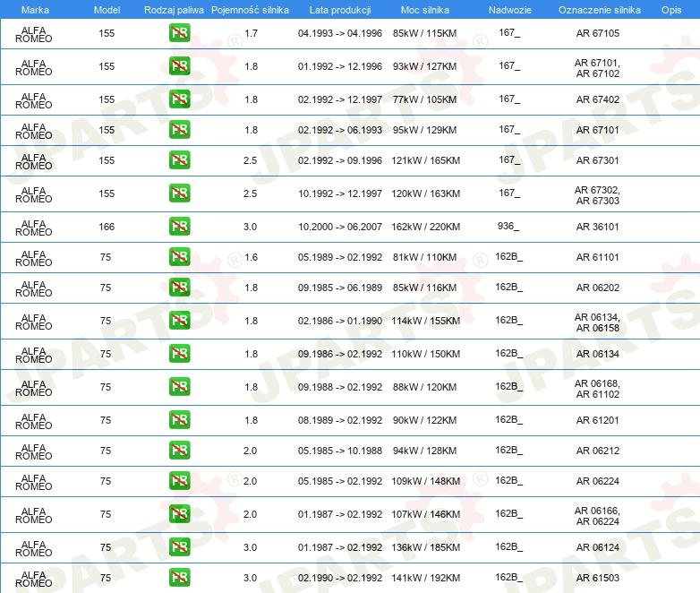The height and width of the screenshot is (593, 700).
Task: Click fuel icon in 88kW / 120KM row
Action: click(x=179, y=387)
